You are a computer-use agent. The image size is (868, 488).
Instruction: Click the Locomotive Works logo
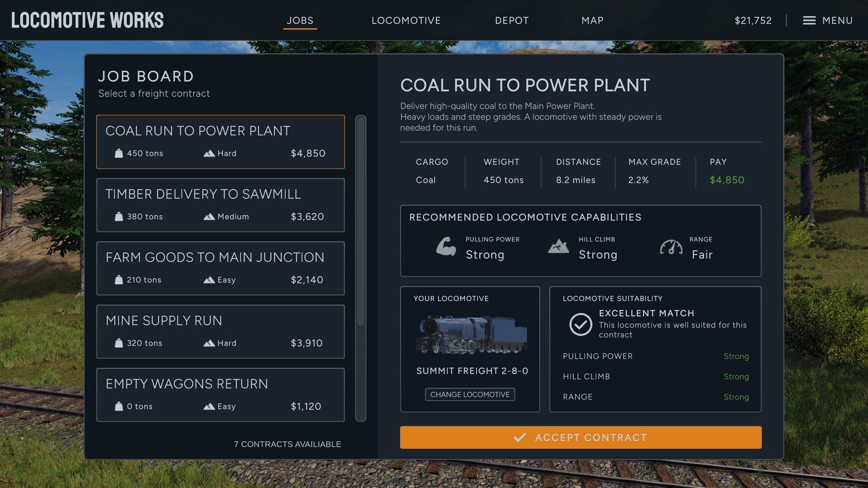tap(87, 20)
